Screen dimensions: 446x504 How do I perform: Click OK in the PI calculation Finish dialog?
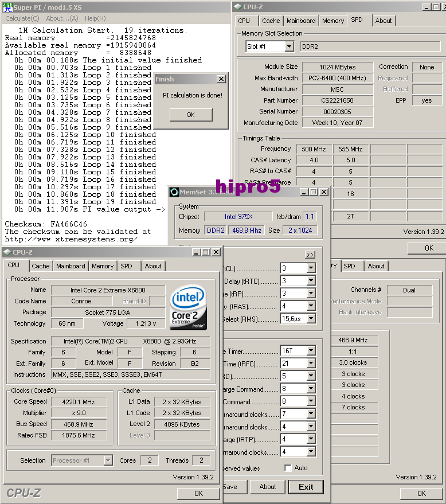point(191,115)
